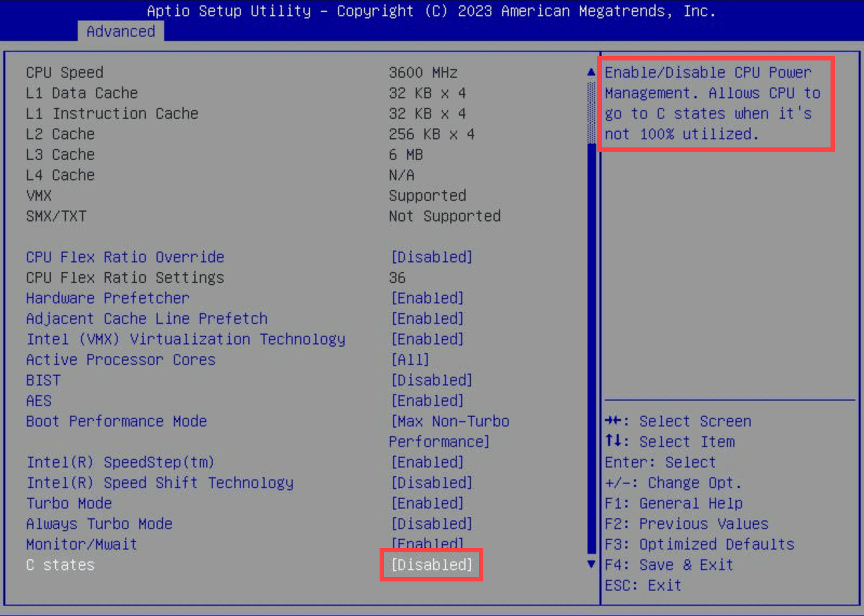Screen dimensions: 864x616
Task: Click the scrollbar down arrow
Action: click(591, 564)
